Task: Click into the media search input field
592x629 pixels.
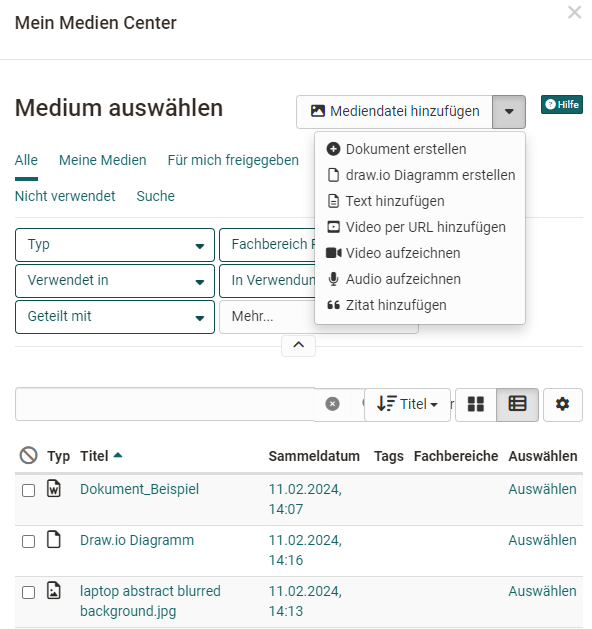Action: [164, 404]
